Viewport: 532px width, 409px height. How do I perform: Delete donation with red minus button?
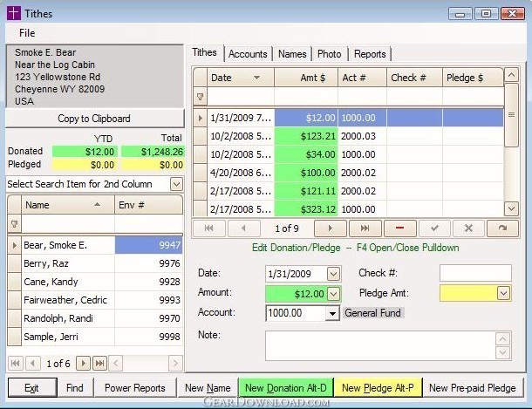[x=399, y=228]
